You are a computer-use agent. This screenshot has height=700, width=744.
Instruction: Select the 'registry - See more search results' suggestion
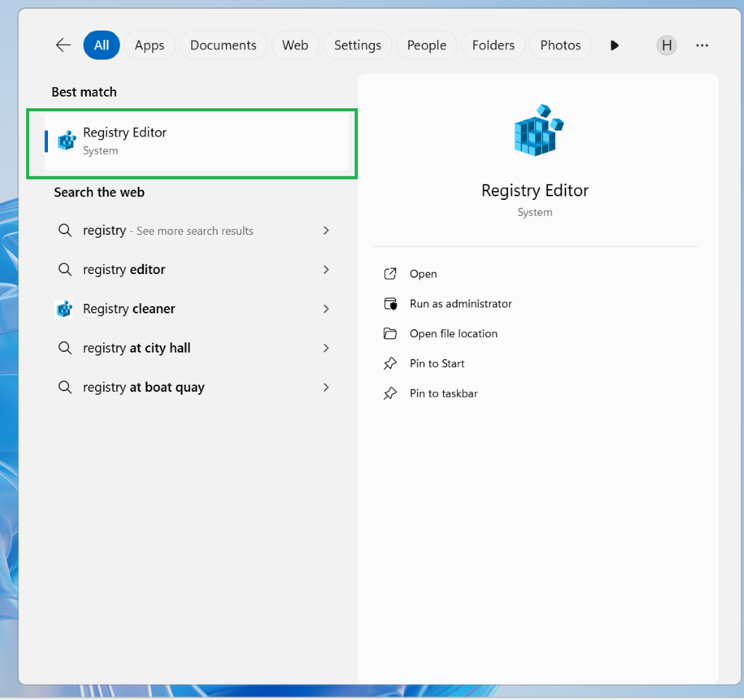[192, 230]
